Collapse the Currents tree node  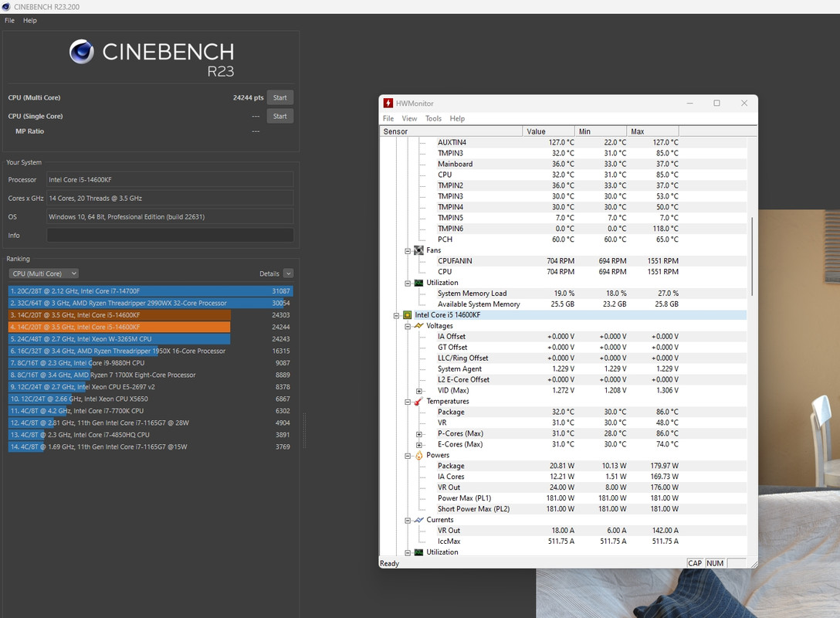[x=408, y=521]
